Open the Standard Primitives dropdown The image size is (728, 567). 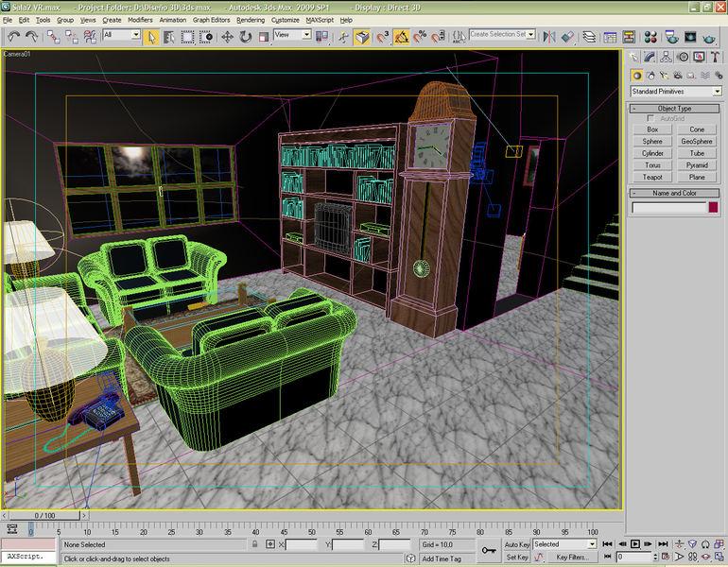(675, 92)
